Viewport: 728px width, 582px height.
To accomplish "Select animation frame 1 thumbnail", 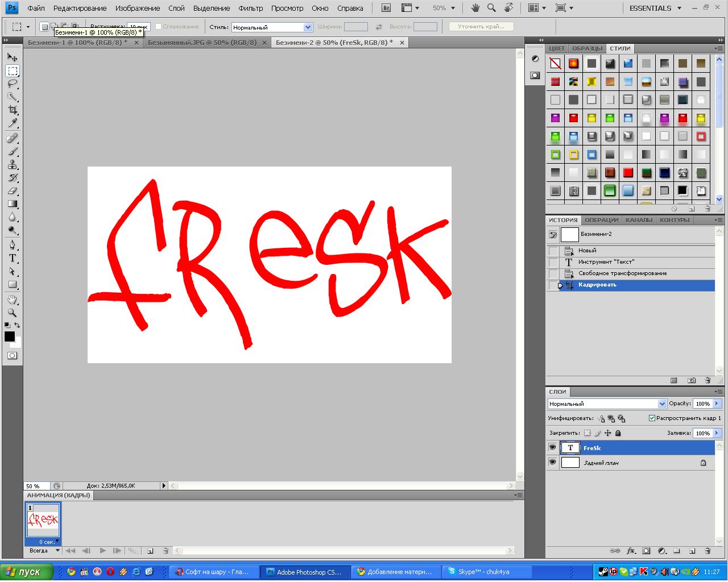I will point(43,520).
